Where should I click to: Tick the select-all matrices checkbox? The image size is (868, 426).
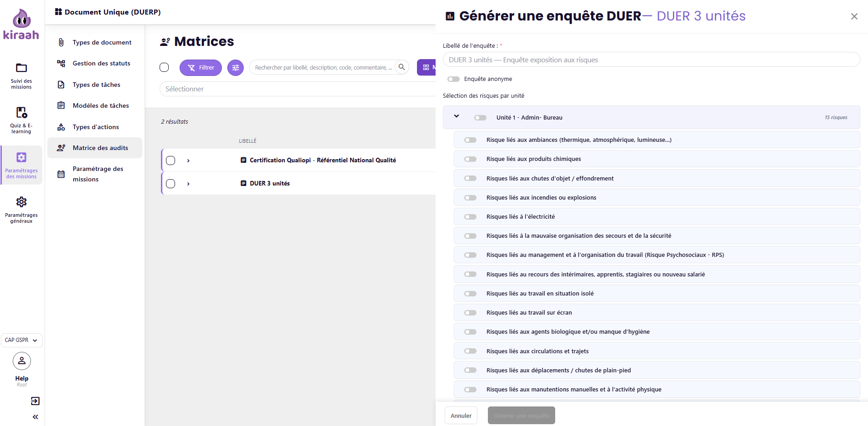[164, 67]
